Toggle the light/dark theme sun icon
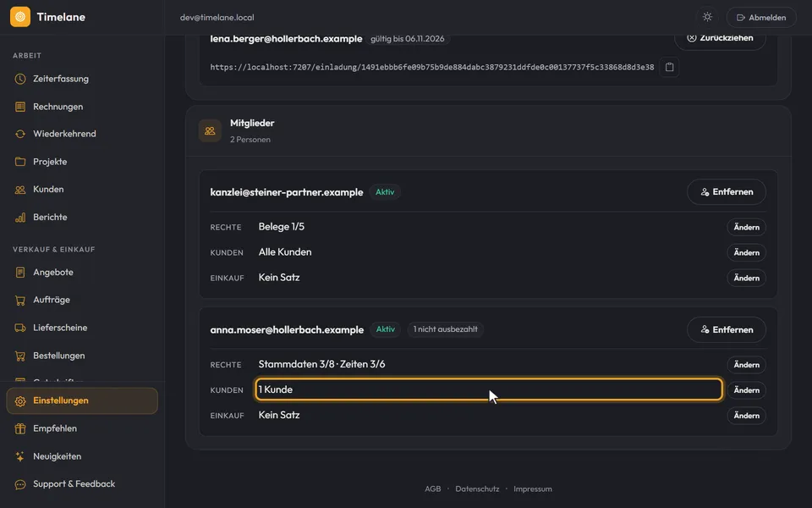This screenshot has height=508, width=812. click(x=707, y=17)
